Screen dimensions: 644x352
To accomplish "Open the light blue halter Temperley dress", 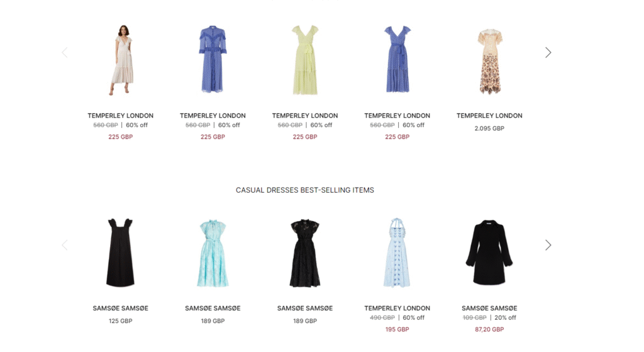I will pos(397,253).
